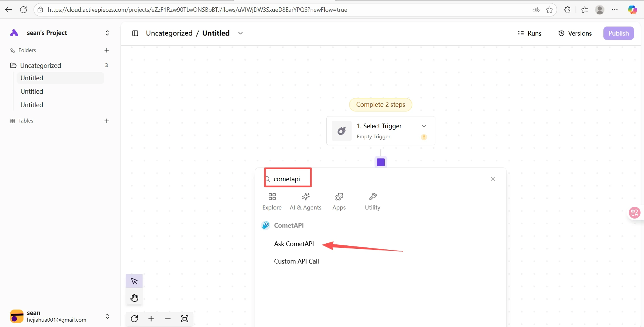
Task: Click the Complete 2 steps badge
Action: pyautogui.click(x=381, y=104)
